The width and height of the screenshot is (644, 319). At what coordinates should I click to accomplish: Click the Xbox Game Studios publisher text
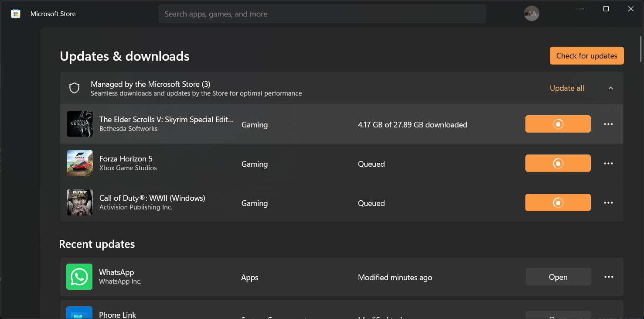128,168
